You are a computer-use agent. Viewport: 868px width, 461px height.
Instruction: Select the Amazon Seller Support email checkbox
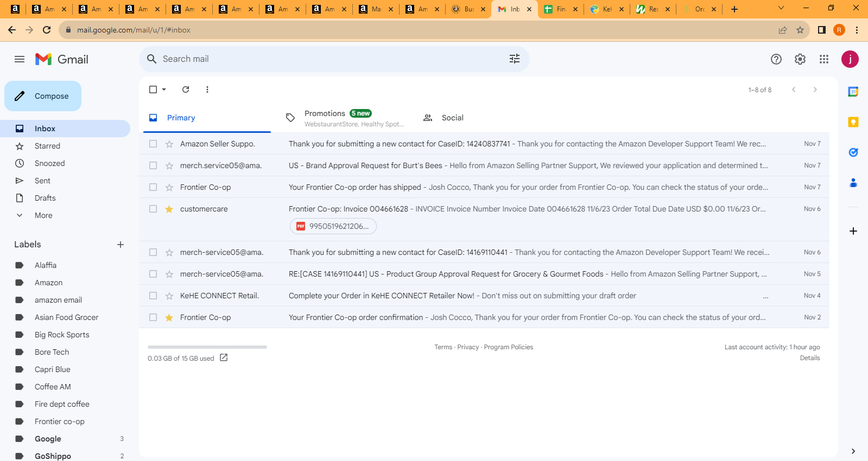(x=153, y=144)
